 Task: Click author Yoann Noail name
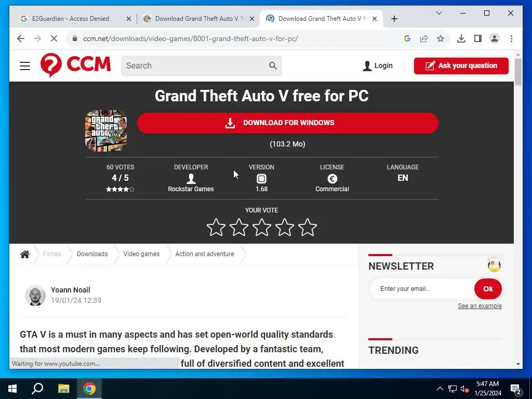pos(71,290)
